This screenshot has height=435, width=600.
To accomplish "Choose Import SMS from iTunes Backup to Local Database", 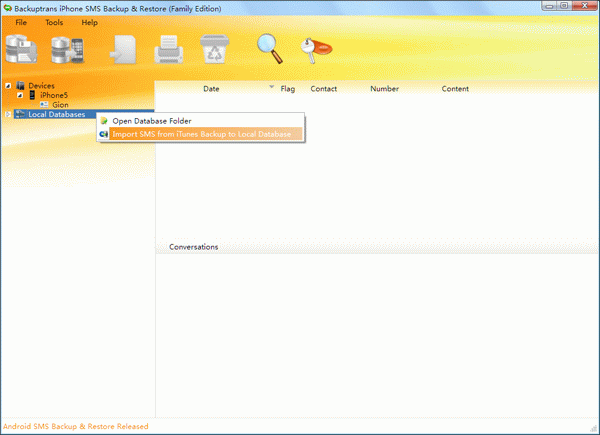I will (201, 134).
